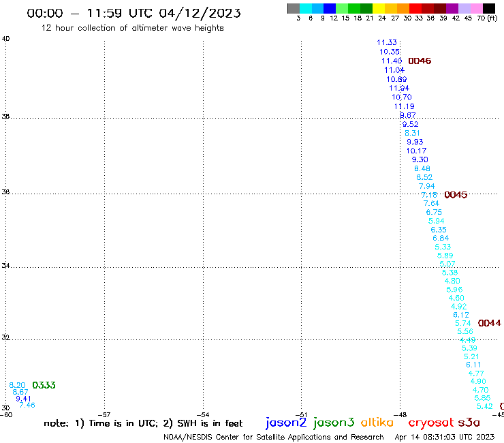The image size is (504, 443).
Task: Click the wave height value 5.21
Action: (471, 356)
